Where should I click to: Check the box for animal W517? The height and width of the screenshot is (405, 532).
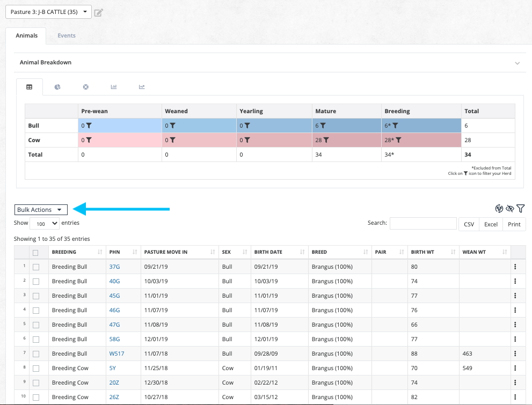click(36, 354)
